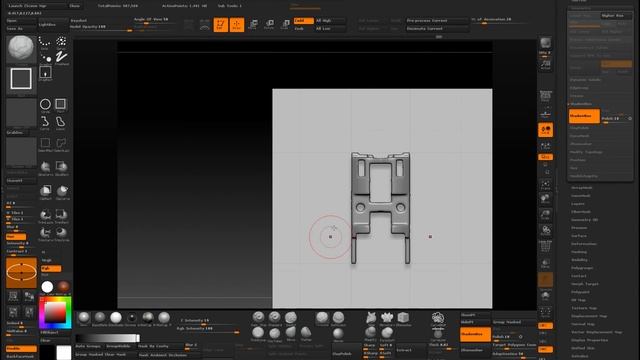Image resolution: width=640 pixels, height=360 pixels.
Task: Click Decimate Current button
Action: [437, 29]
